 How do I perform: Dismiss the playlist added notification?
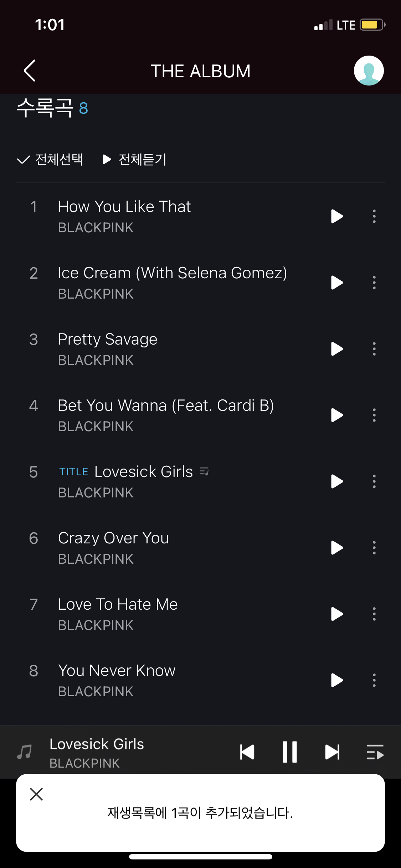coord(36,794)
